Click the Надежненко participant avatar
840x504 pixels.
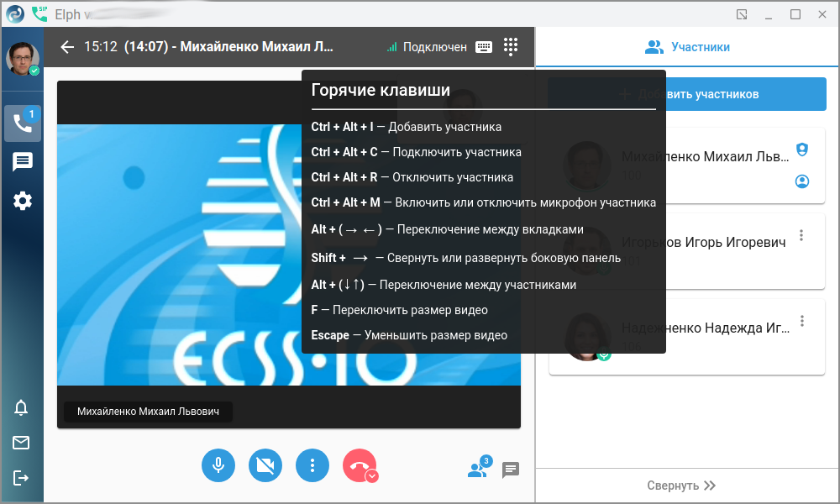click(x=587, y=337)
